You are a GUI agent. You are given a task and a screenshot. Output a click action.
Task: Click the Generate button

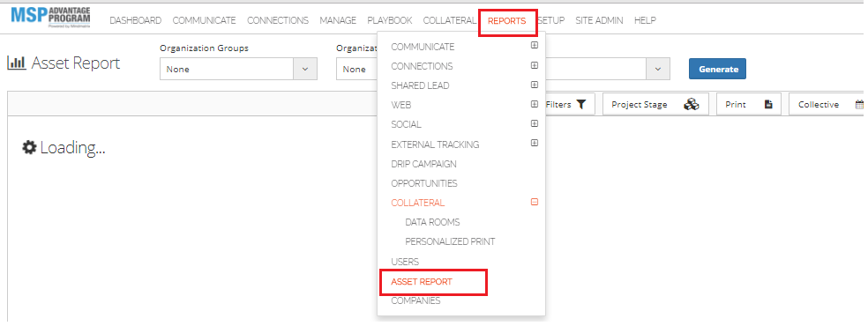pos(717,69)
